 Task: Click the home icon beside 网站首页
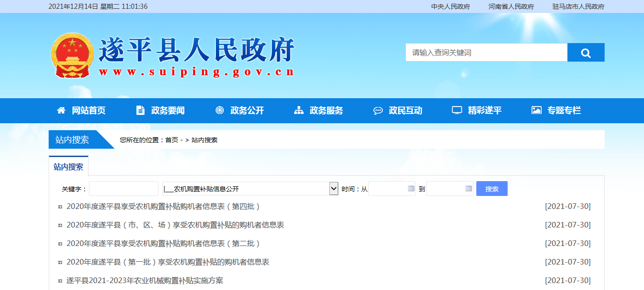pyautogui.click(x=61, y=110)
